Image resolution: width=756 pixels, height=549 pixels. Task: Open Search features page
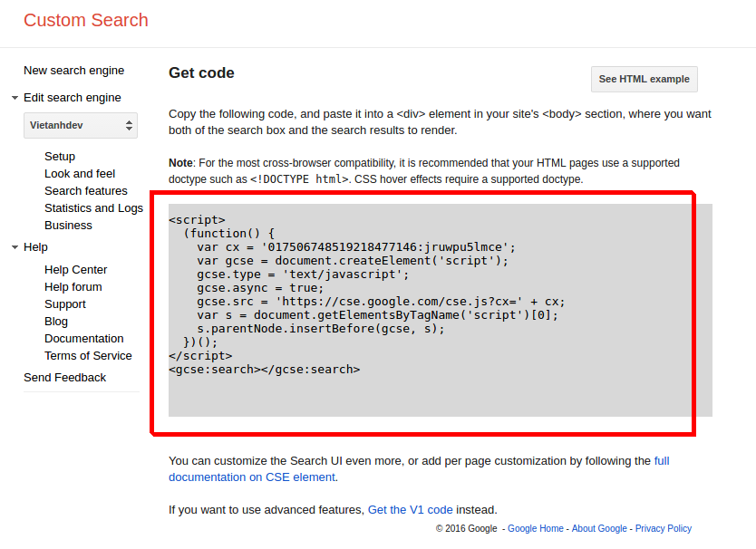click(86, 191)
